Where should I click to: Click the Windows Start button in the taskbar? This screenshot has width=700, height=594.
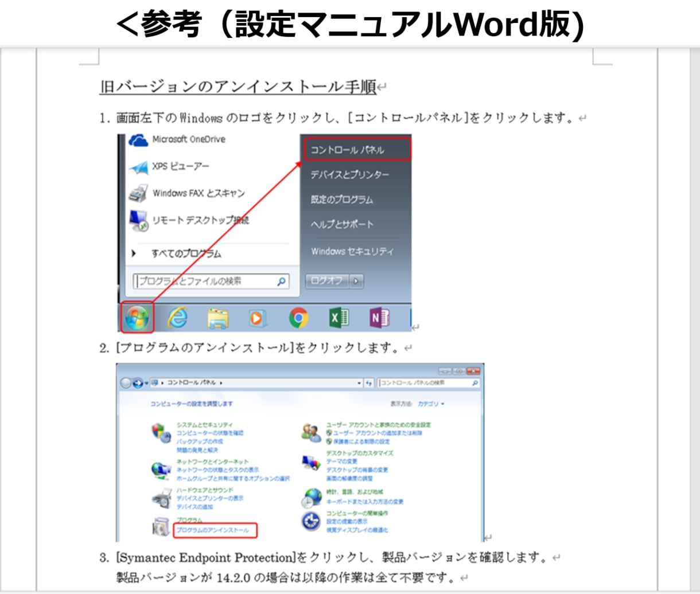[x=137, y=317]
